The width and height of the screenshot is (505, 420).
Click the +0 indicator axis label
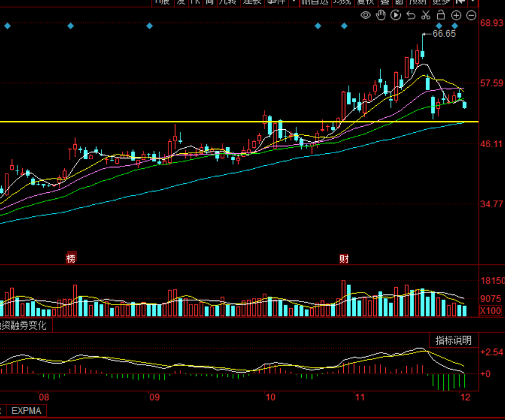[x=485, y=374]
